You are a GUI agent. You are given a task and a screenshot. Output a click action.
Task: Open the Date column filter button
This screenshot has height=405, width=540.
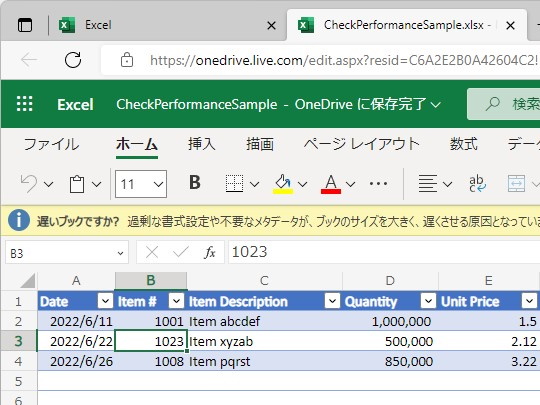(x=105, y=301)
